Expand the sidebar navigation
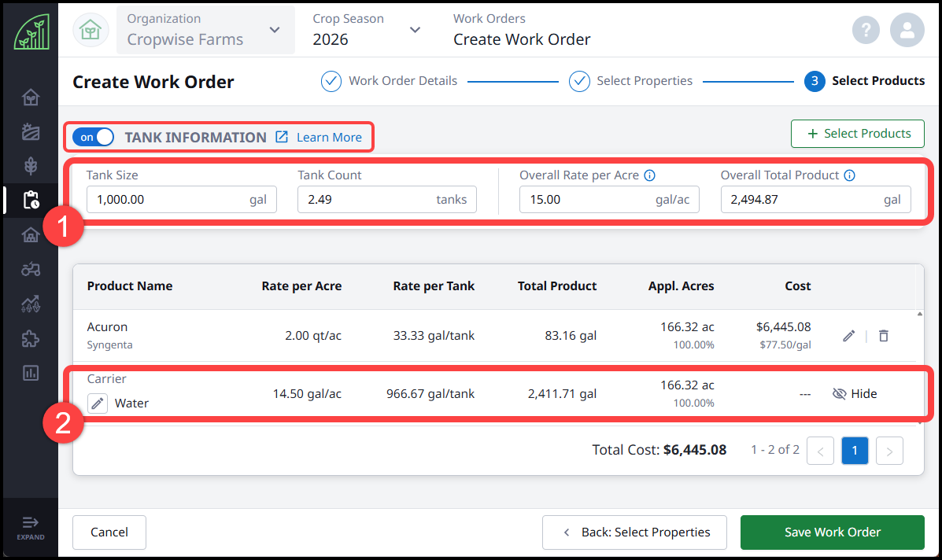The height and width of the screenshot is (560, 942). coord(31,528)
